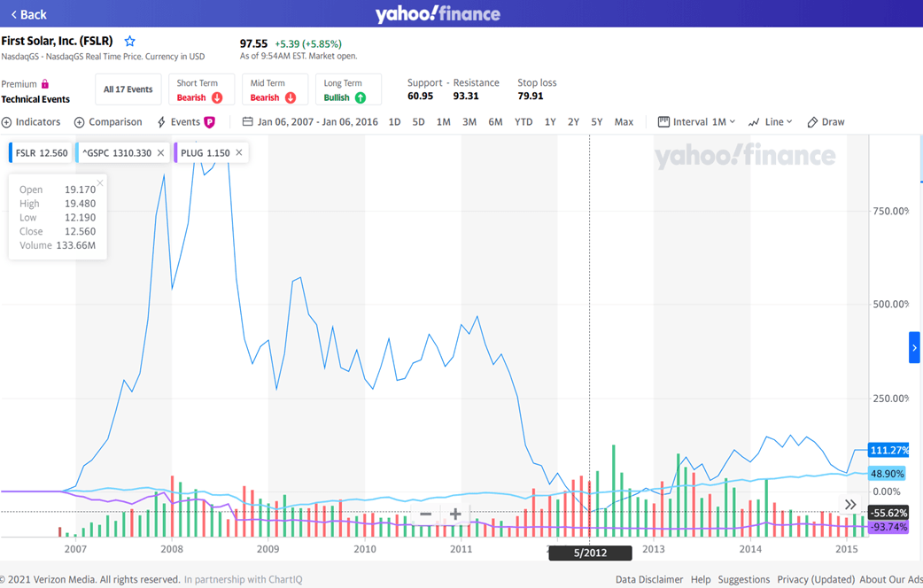Click the 48.90% ^GSPC axis label
Image resolution: width=923 pixels, height=588 pixels.
[887, 474]
